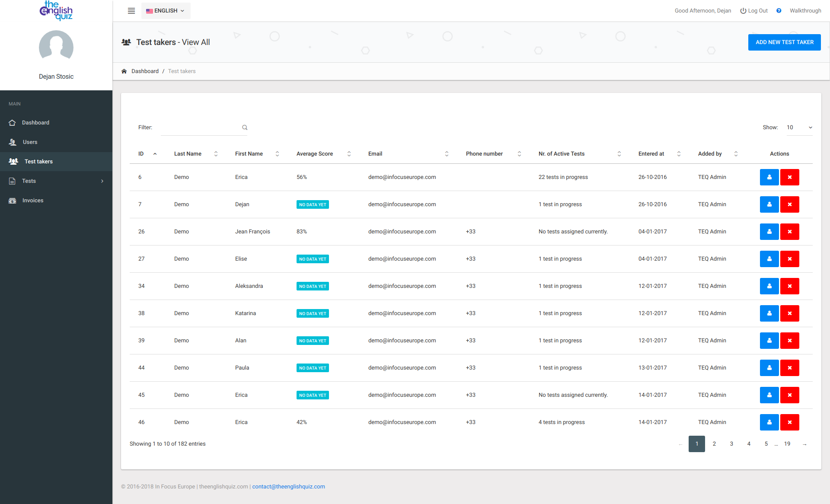
Task: Click the Test takers breadcrumb link
Action: coord(182,71)
